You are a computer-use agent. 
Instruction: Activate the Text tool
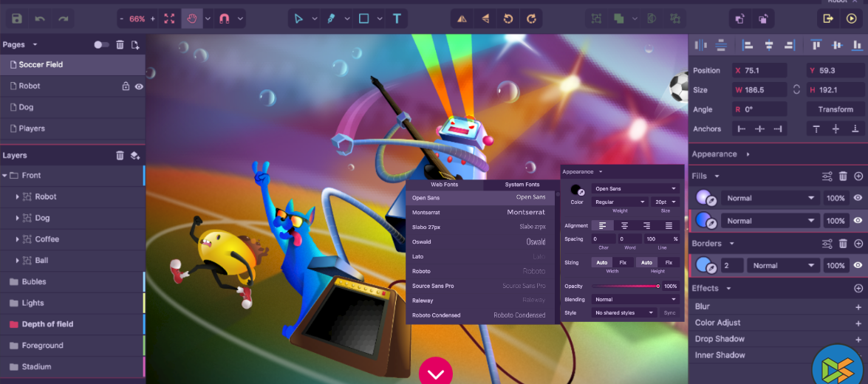point(397,18)
